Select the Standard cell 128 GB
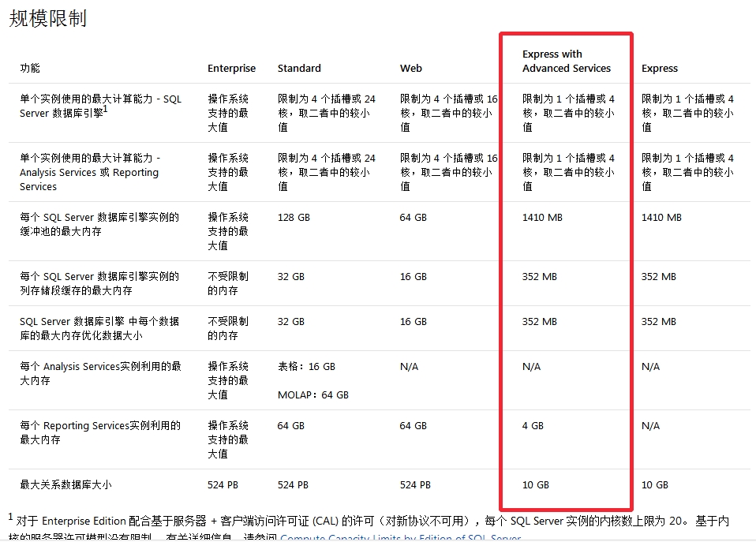The image size is (756, 542). 294,218
